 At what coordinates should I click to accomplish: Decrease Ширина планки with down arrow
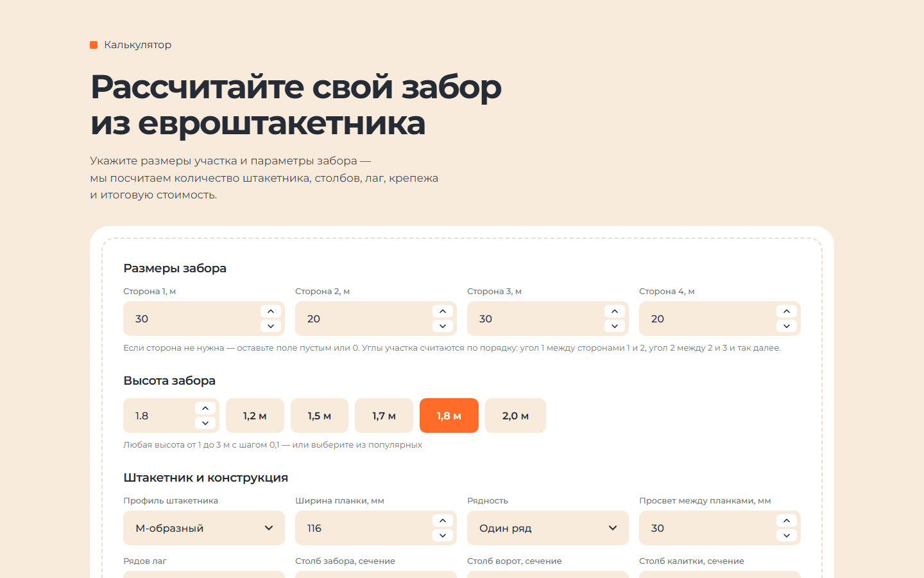tap(443, 536)
